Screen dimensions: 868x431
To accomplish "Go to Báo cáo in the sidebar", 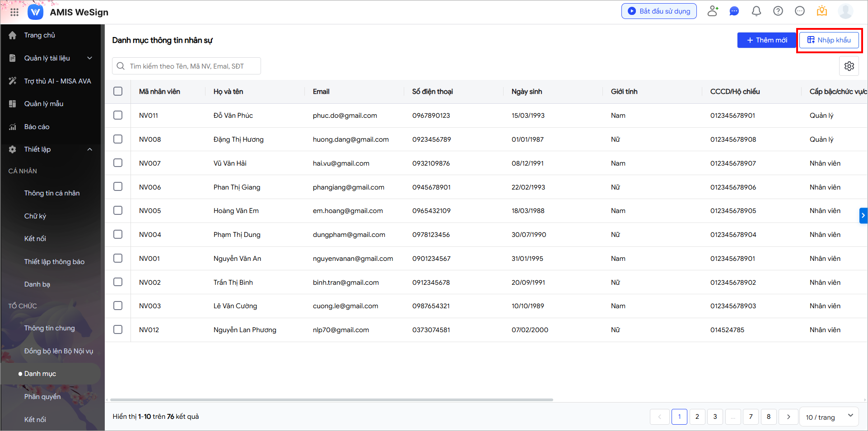I will point(37,127).
